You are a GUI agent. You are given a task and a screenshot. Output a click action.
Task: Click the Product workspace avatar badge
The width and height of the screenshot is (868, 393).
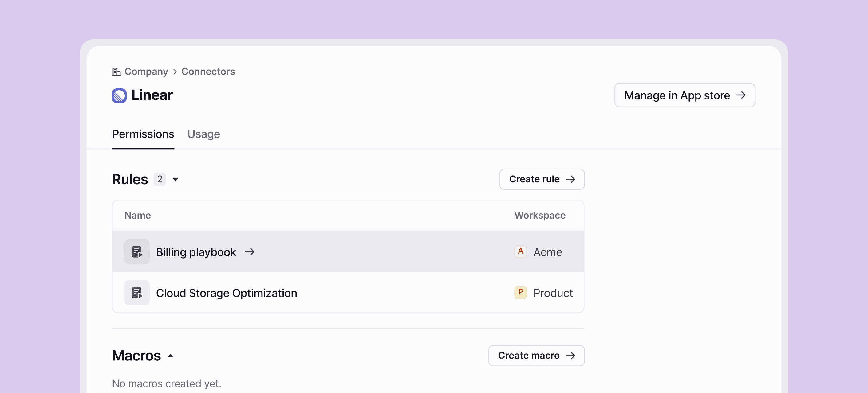point(521,292)
